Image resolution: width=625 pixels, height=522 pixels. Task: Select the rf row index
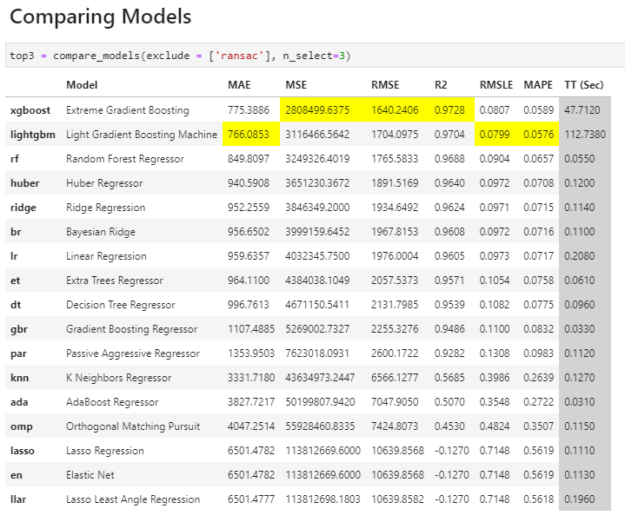[15, 159]
